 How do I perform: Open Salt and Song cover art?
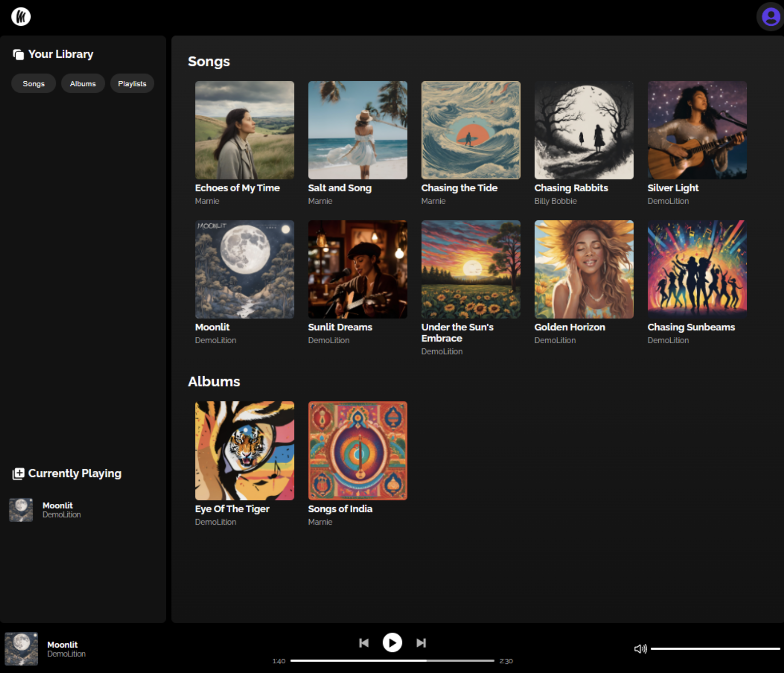click(358, 130)
